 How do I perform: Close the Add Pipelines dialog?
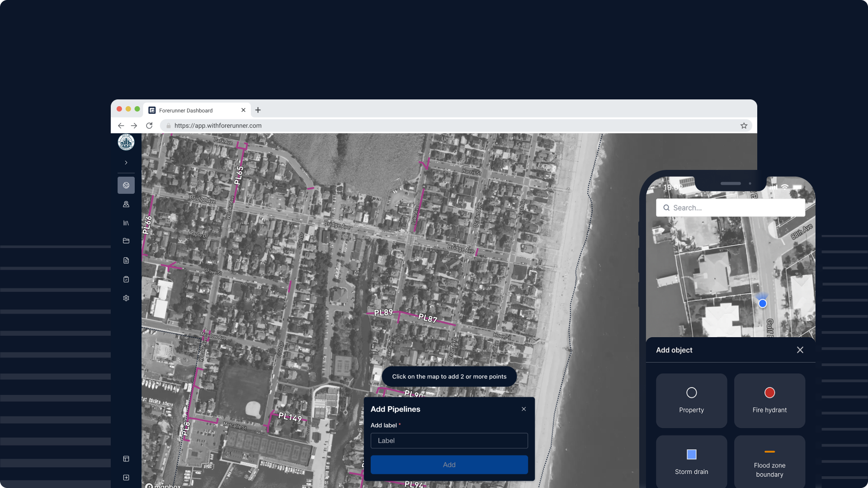(x=524, y=409)
